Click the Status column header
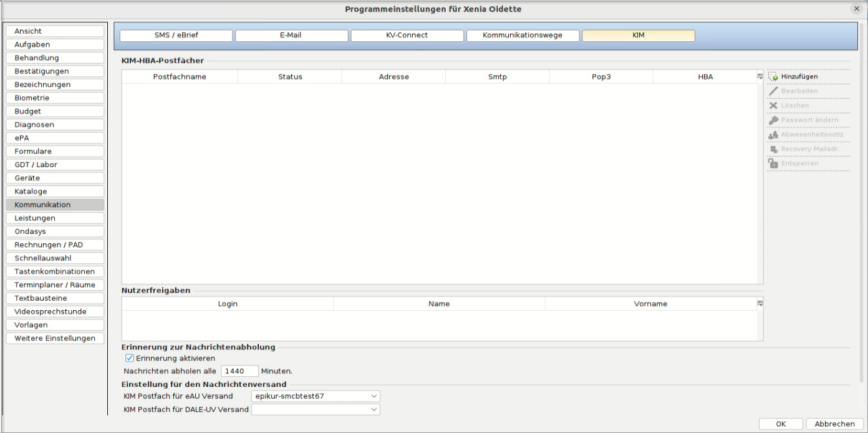 (290, 77)
